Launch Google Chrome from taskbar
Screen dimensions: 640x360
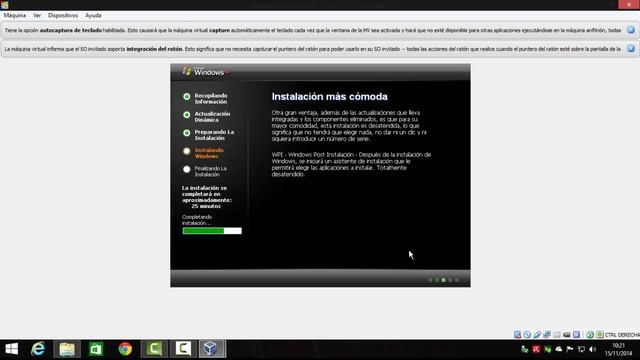pos(125,349)
